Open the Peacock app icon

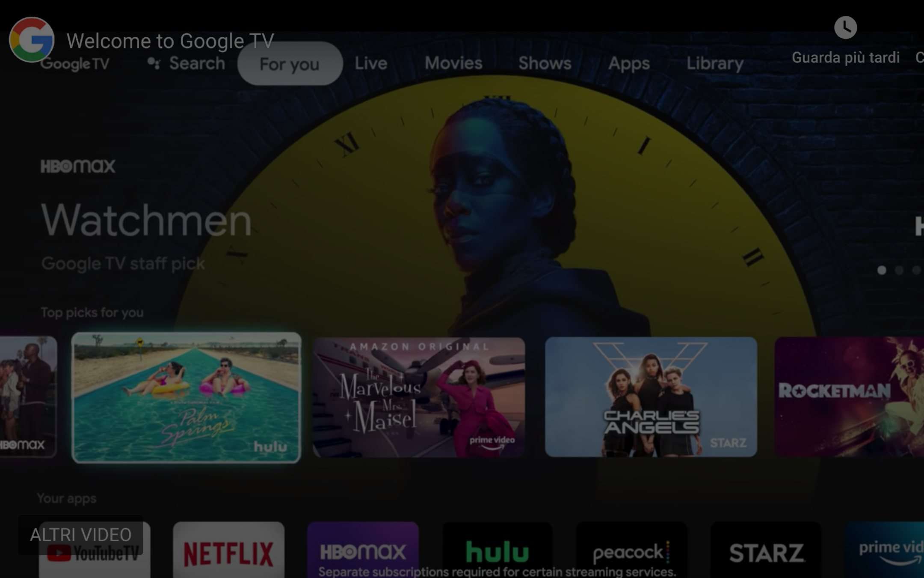[630, 550]
